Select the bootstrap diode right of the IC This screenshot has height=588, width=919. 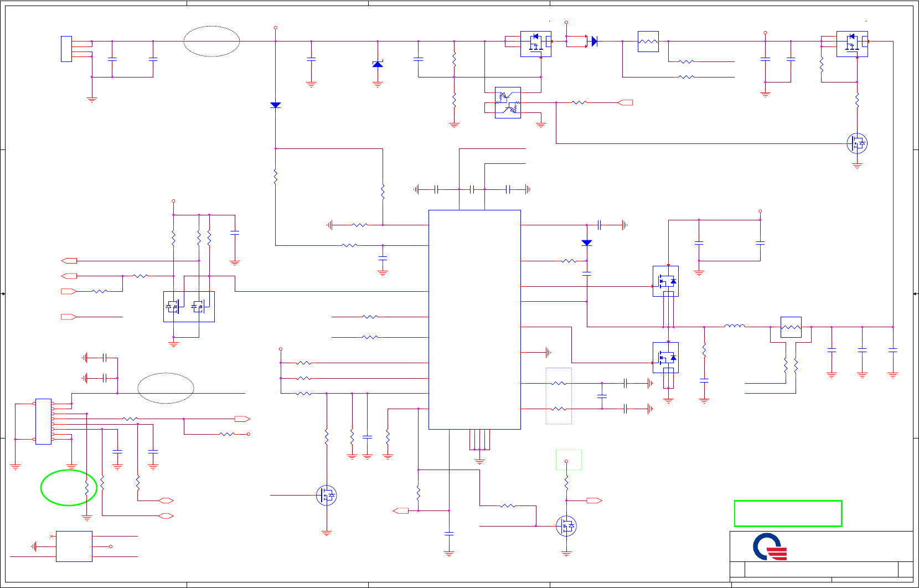tap(587, 243)
